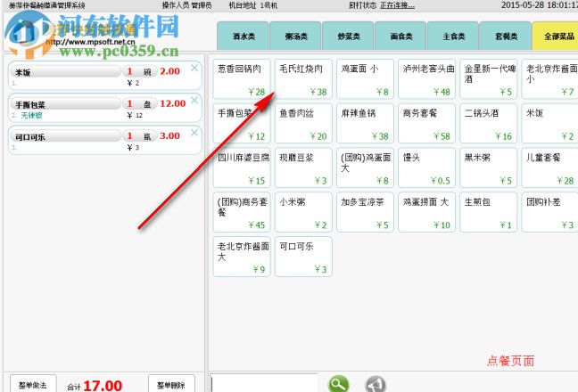
Task: Click the 2015-05-28 date and time display
Action: (x=540, y=5)
